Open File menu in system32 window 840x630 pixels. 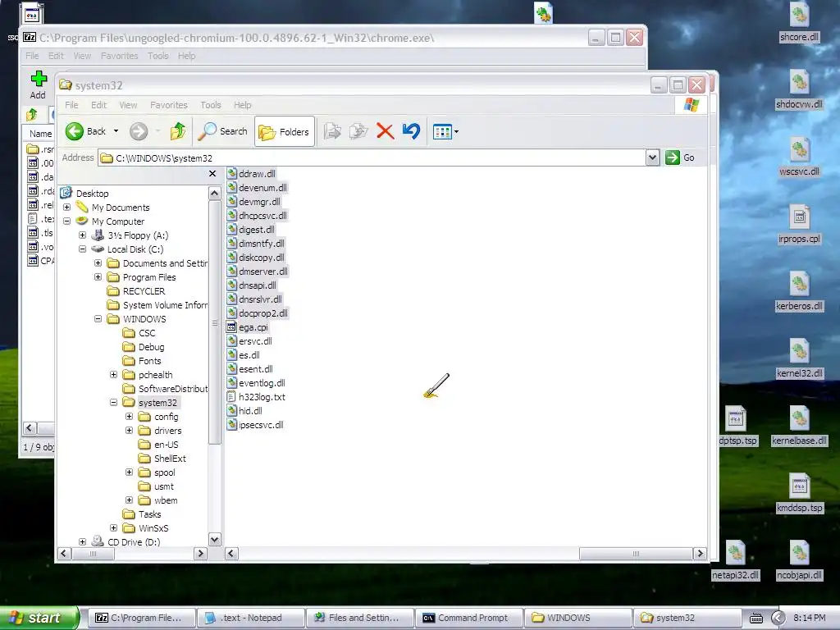click(71, 105)
